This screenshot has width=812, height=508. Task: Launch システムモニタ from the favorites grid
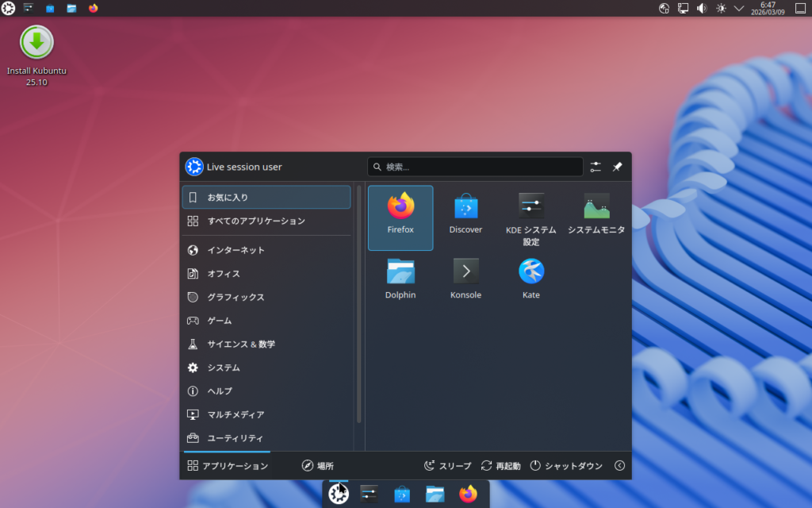pyautogui.click(x=596, y=216)
